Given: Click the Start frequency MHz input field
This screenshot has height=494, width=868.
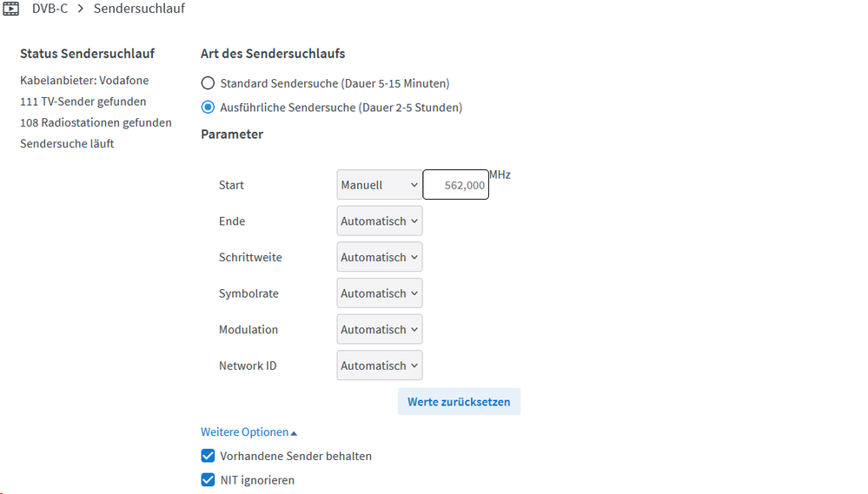Looking at the screenshot, I should 455,185.
